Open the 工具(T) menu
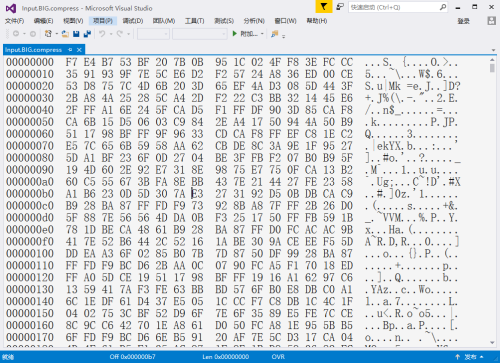Viewport: 500px width, 363px height. [195, 21]
